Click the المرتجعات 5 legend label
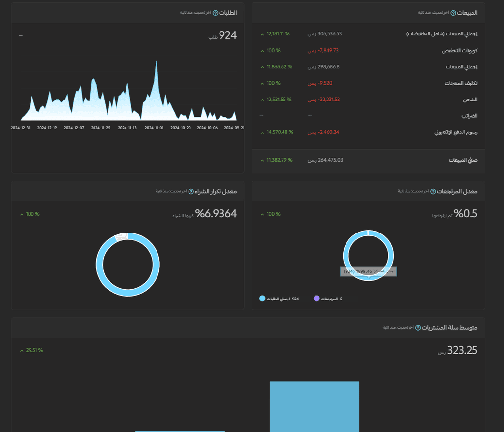 pyautogui.click(x=331, y=299)
